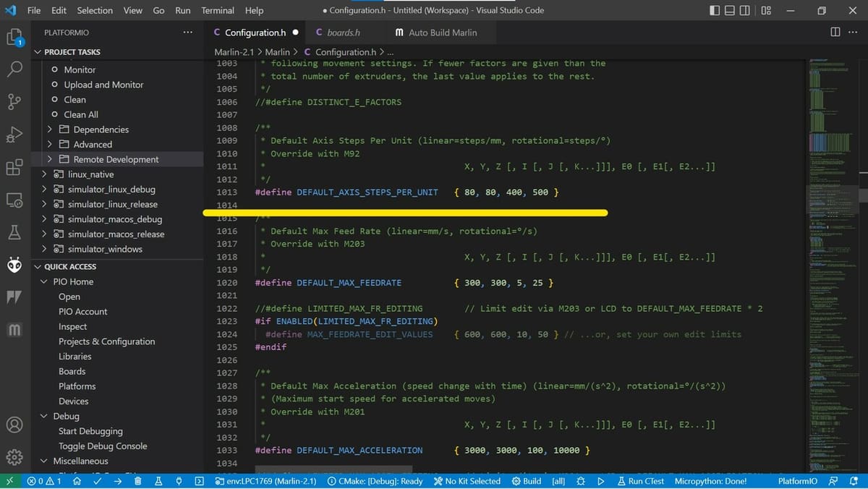Expand the Advanced folder
The height and width of the screenshot is (489, 868).
coord(93,145)
